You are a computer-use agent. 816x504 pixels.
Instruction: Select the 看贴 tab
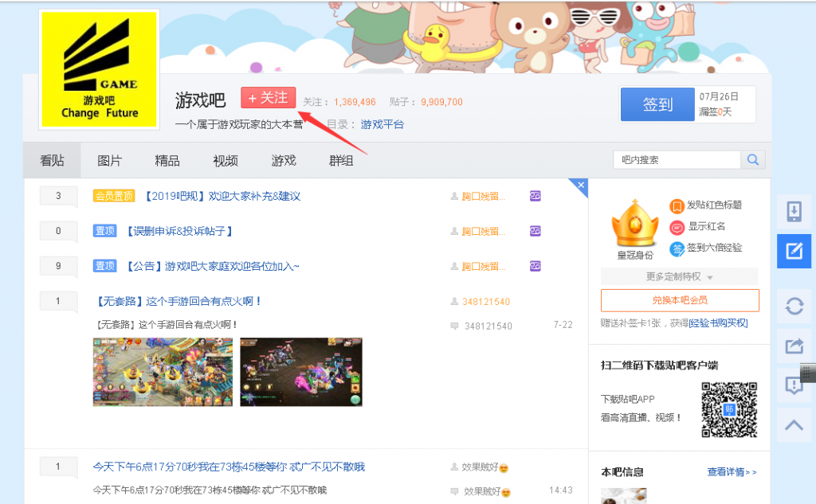[52, 160]
